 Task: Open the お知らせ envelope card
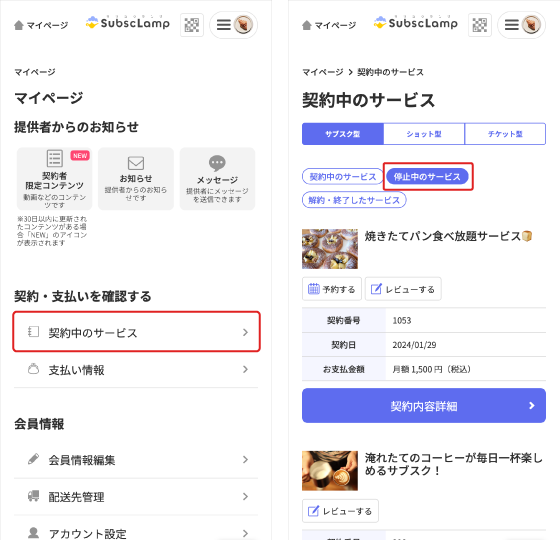click(x=136, y=179)
